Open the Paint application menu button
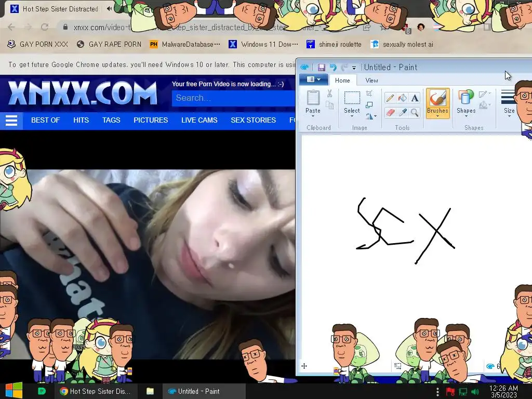This screenshot has width=532, height=399. (x=313, y=79)
